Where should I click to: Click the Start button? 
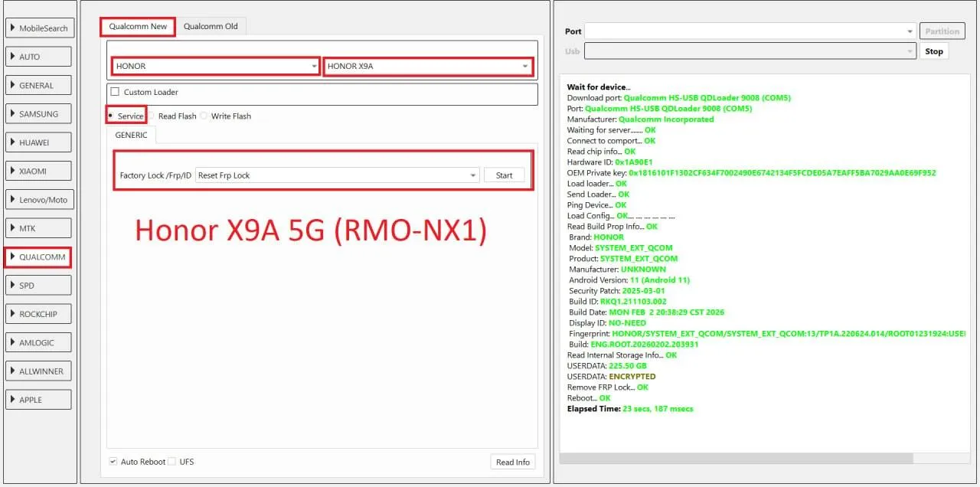(504, 175)
